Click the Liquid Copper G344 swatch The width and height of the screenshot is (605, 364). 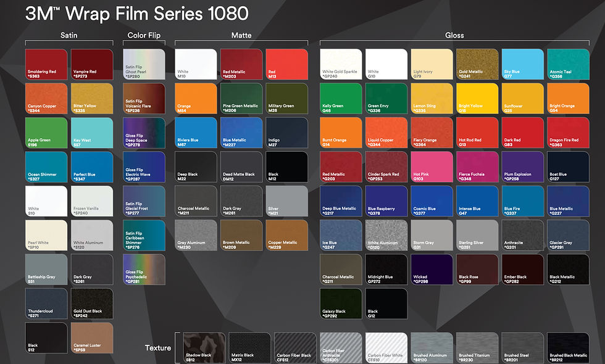(386, 133)
